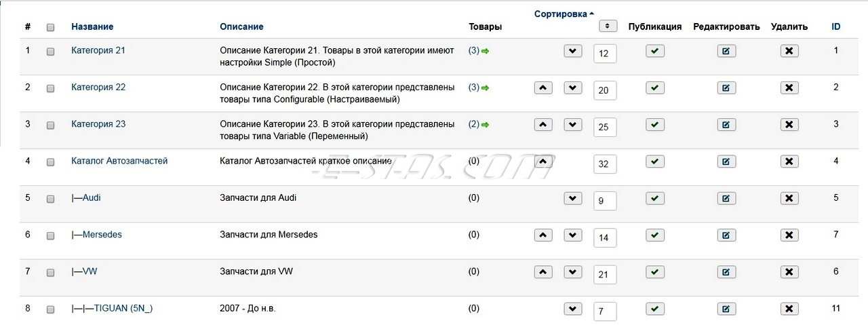Image resolution: width=868 pixels, height=325 pixels.
Task: Sort table by Название column header
Action: point(92,26)
